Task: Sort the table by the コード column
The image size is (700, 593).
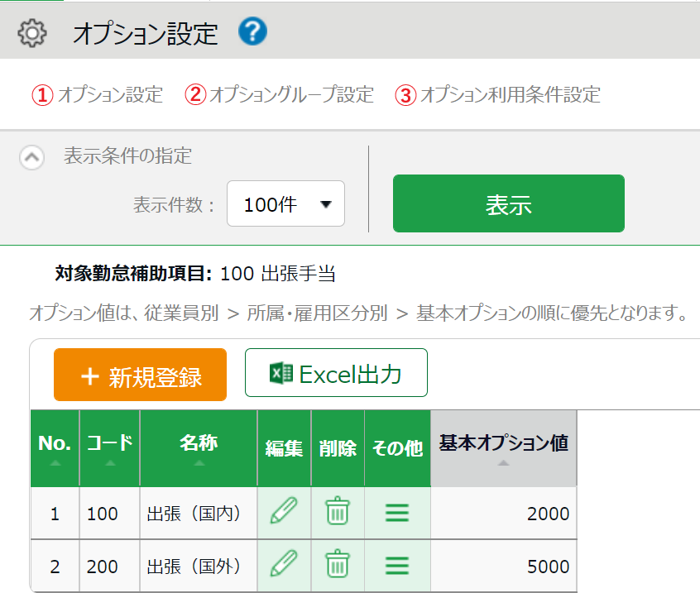Action: (110, 448)
